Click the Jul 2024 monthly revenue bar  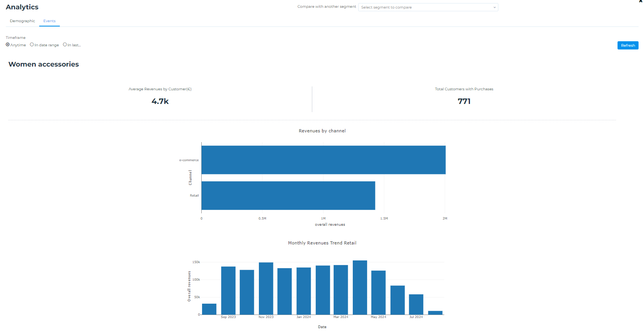(416, 304)
